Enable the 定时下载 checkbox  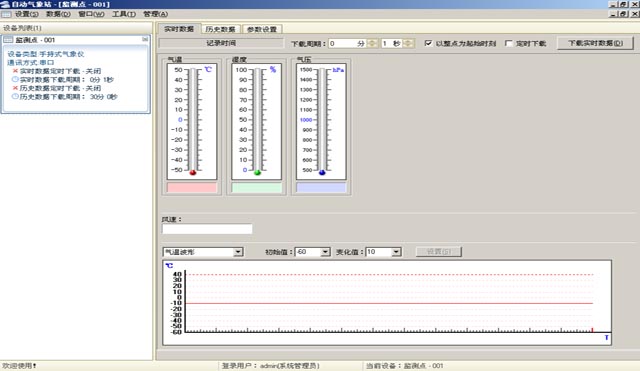point(509,43)
